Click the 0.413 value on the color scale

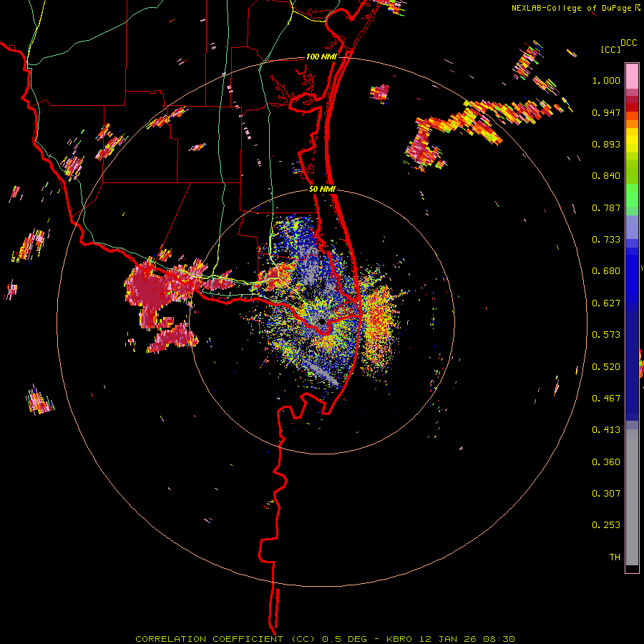pos(606,430)
